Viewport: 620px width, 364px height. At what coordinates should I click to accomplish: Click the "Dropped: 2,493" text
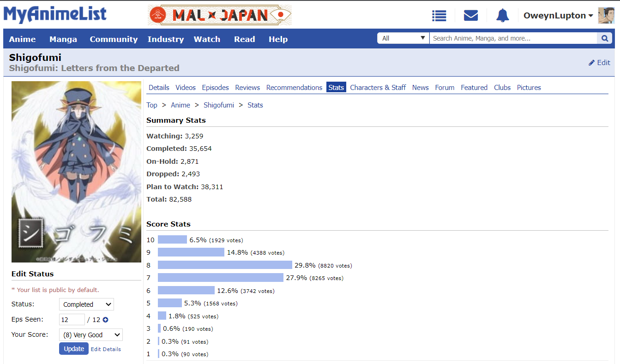coord(173,174)
